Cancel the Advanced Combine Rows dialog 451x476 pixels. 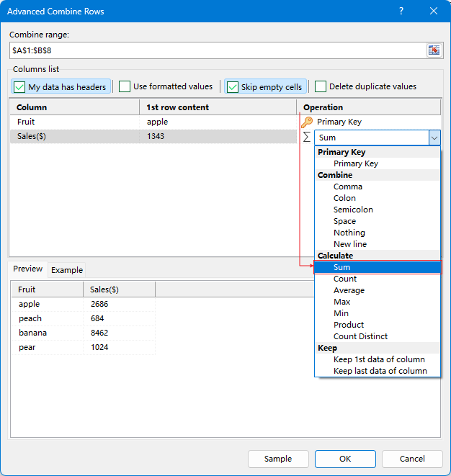point(412,459)
